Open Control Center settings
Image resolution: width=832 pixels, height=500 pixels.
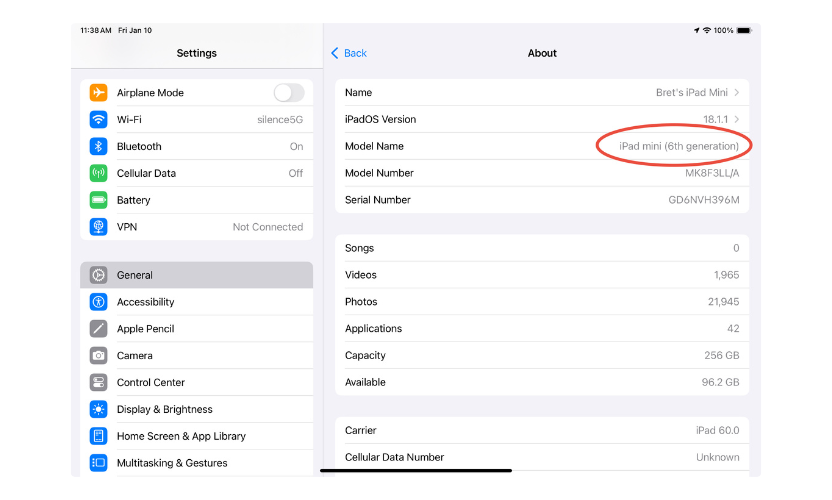[196, 382]
